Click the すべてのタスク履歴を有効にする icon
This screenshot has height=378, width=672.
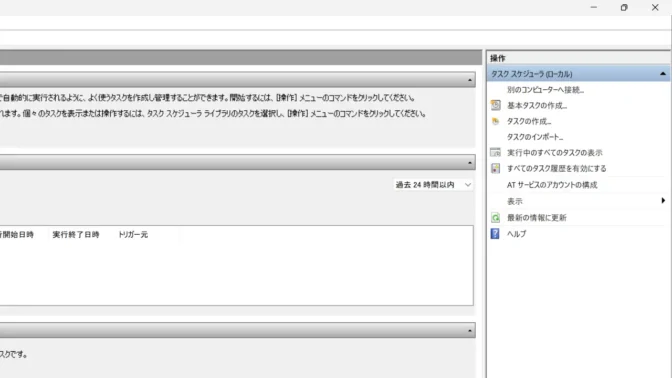click(495, 168)
